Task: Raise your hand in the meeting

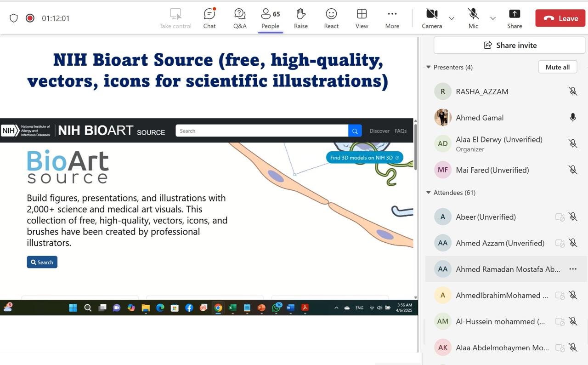Action: [x=301, y=18]
